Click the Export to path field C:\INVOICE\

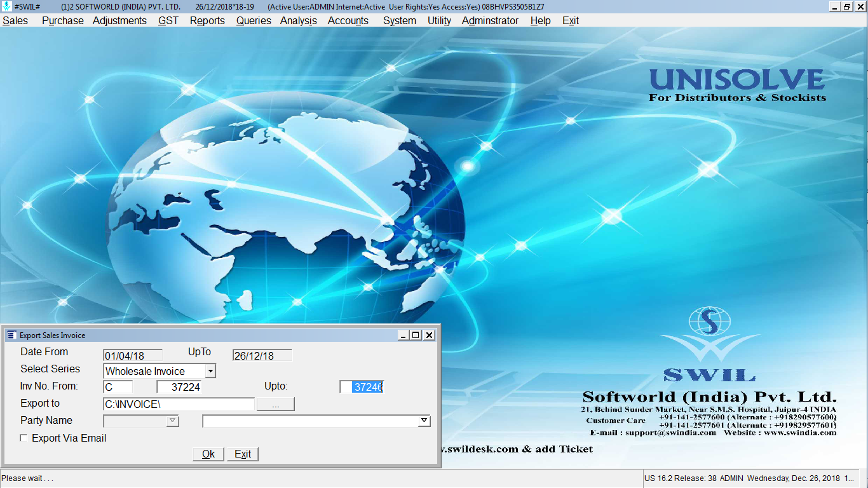[x=179, y=404]
